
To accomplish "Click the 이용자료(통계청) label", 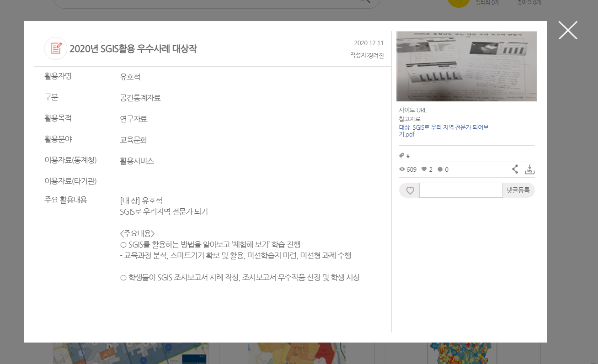I will point(70,160).
